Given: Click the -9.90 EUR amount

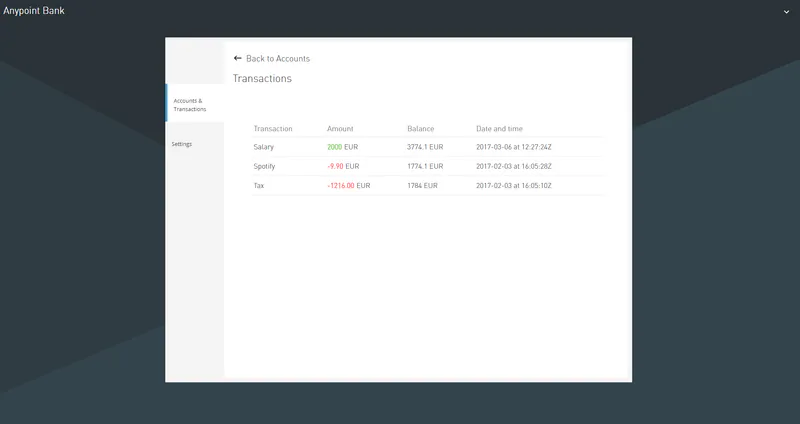Looking at the screenshot, I should [x=343, y=166].
